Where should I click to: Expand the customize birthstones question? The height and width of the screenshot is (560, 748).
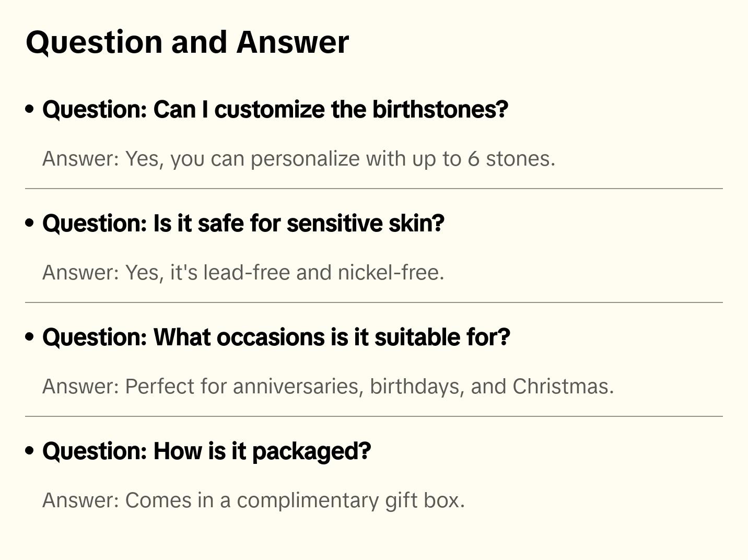(x=275, y=110)
